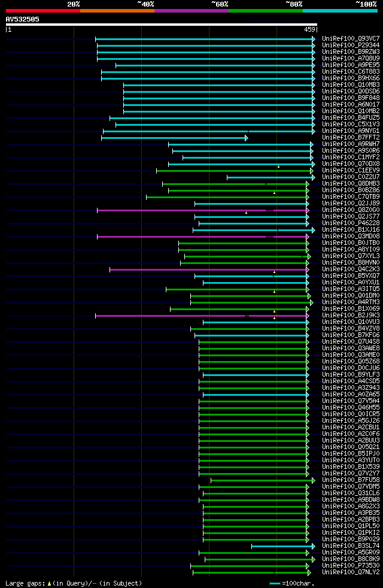This screenshot has width=383, height=588.
Task: Open the UniRef100_A9RWH7 hit label
Action: [351, 144]
